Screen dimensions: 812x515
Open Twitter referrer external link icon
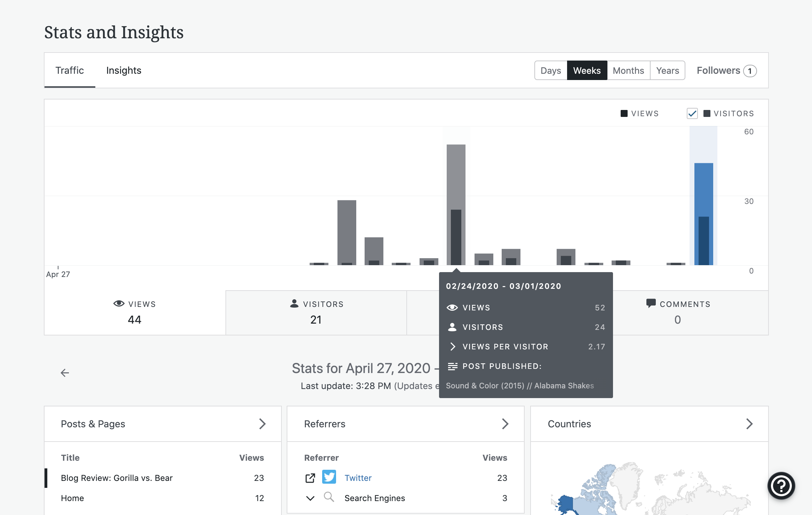point(310,478)
